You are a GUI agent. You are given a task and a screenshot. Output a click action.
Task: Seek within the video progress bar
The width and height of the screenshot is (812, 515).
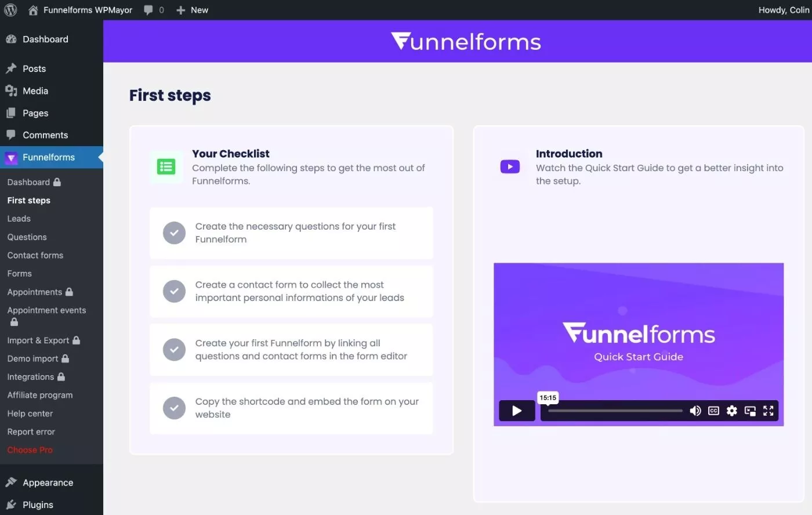(x=615, y=411)
